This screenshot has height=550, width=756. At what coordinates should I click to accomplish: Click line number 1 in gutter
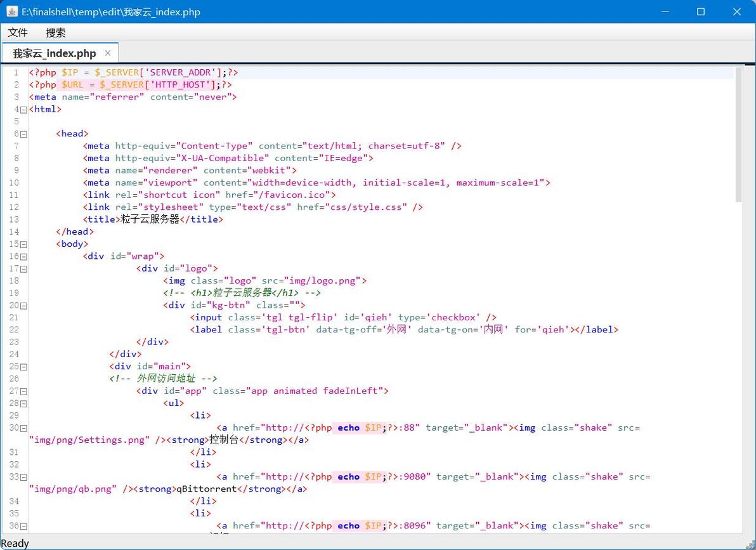coord(16,72)
